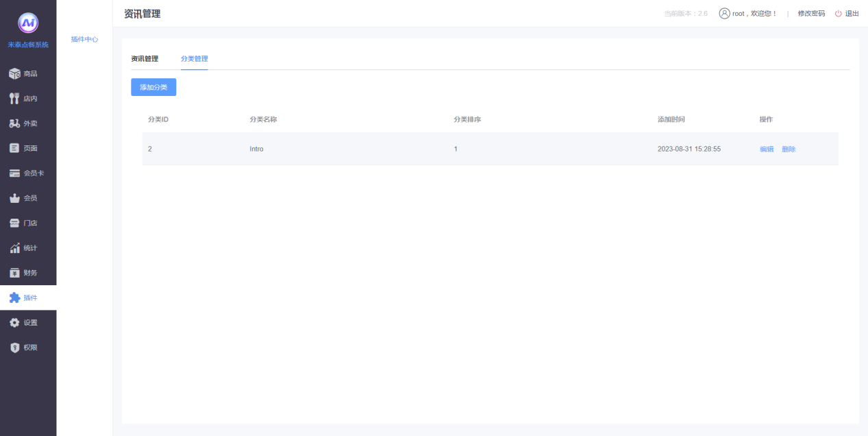Click the 会员 crown icon
This screenshot has width=868, height=436.
14,198
